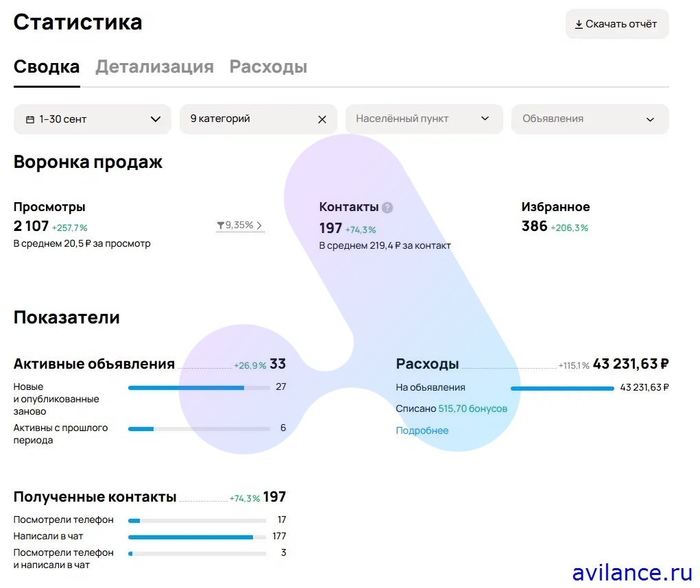
Task: Clear the 9 категорий filter with X
Action: point(322,119)
